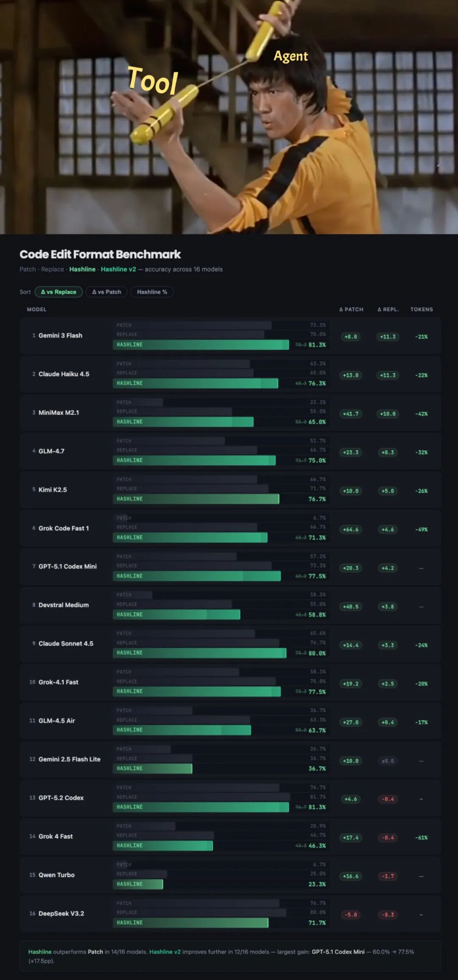Select the GPT-5.1 Codex Mini row name
The height and width of the screenshot is (980, 458).
pyautogui.click(x=67, y=566)
